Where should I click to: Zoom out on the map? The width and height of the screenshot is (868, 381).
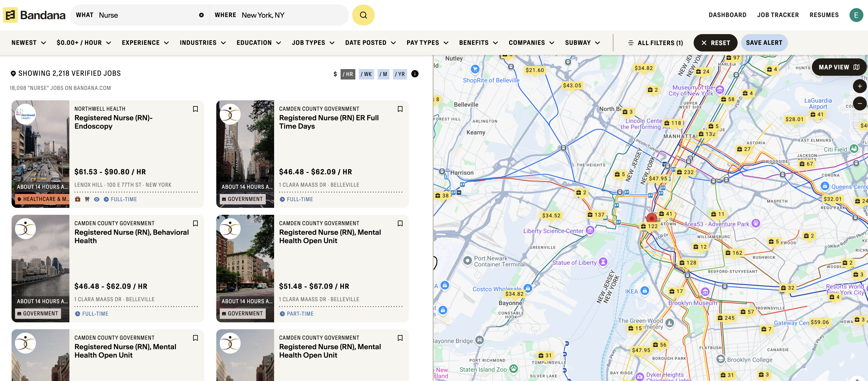point(859,103)
